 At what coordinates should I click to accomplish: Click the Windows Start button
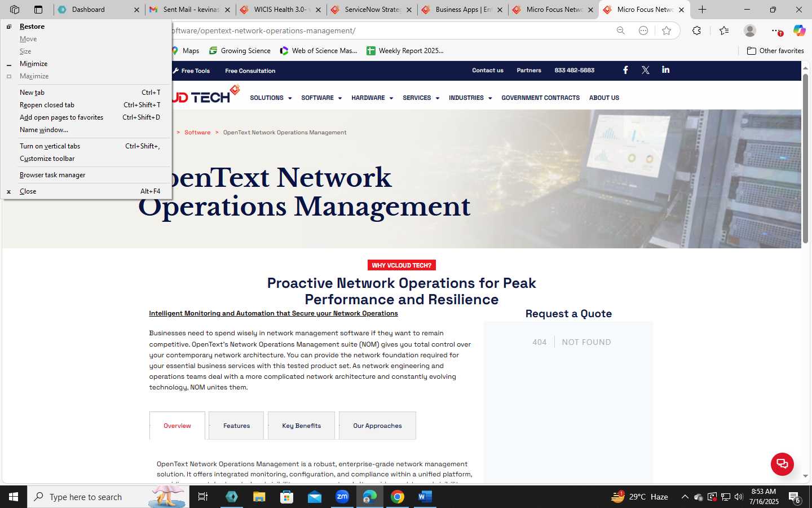click(x=14, y=497)
